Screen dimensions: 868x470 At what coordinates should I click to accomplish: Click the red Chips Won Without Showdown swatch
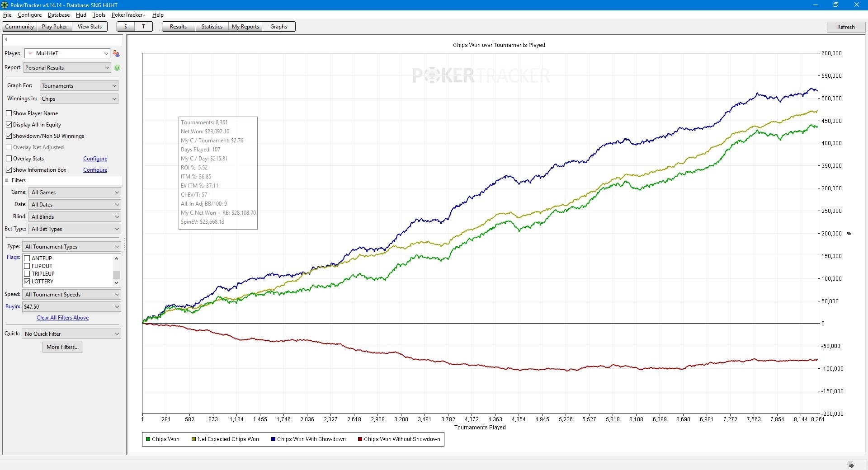(x=360, y=439)
